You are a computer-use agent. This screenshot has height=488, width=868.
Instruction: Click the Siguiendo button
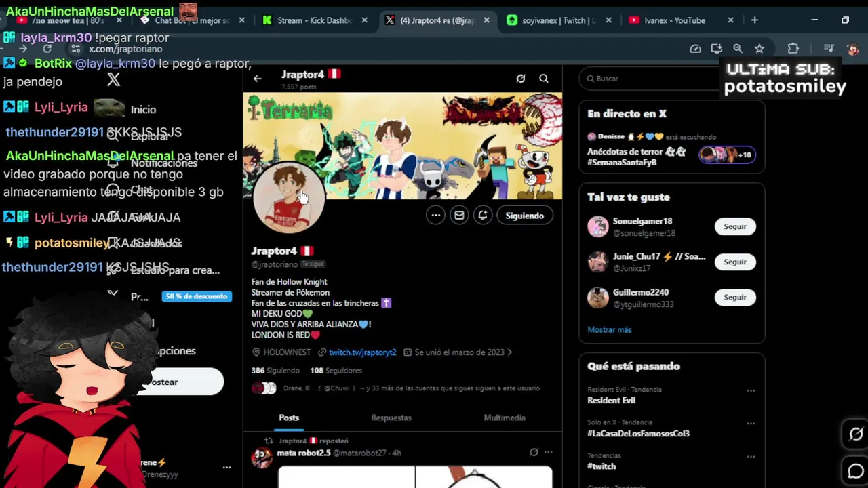[x=525, y=216]
